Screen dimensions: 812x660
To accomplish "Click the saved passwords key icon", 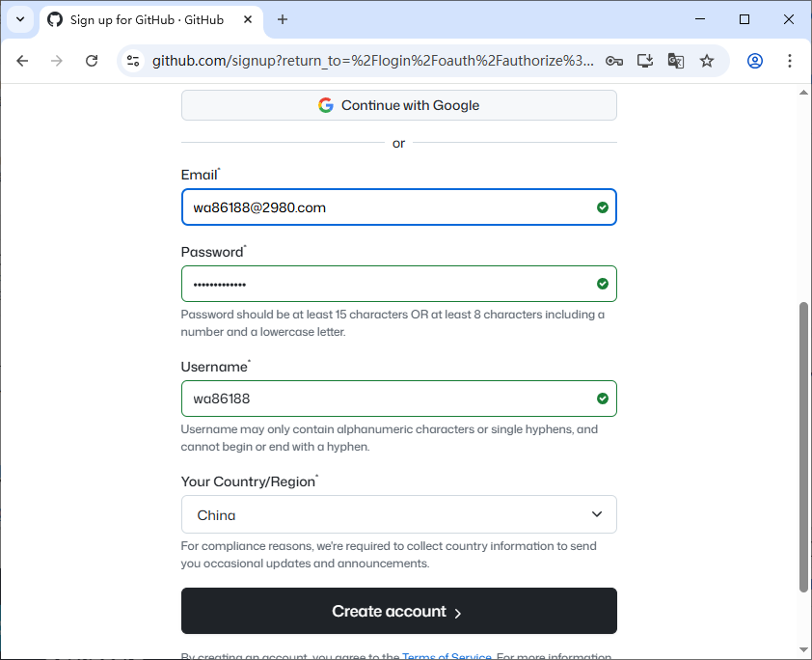I will click(614, 61).
